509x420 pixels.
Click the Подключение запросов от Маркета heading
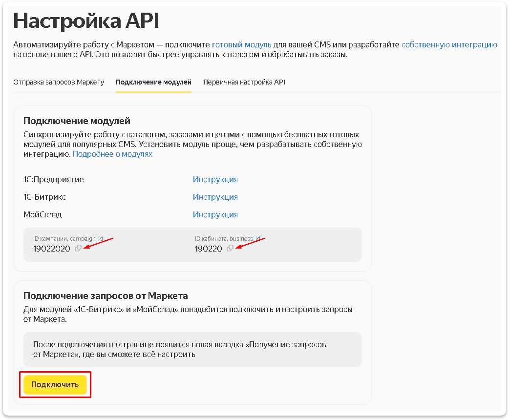coord(106,295)
